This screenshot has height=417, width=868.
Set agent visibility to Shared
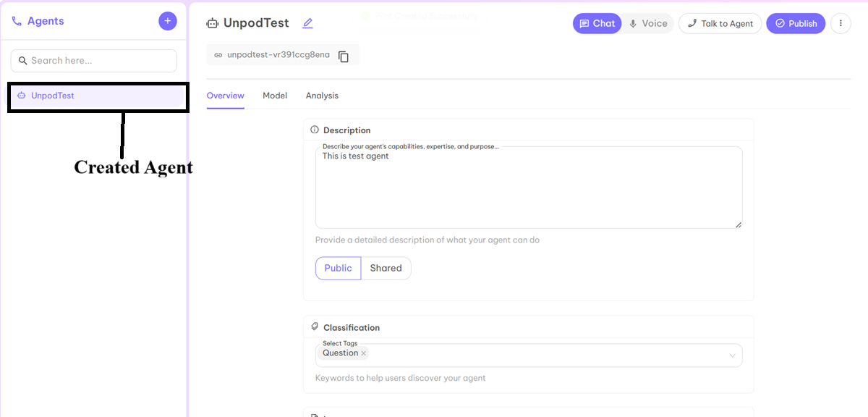coord(386,268)
